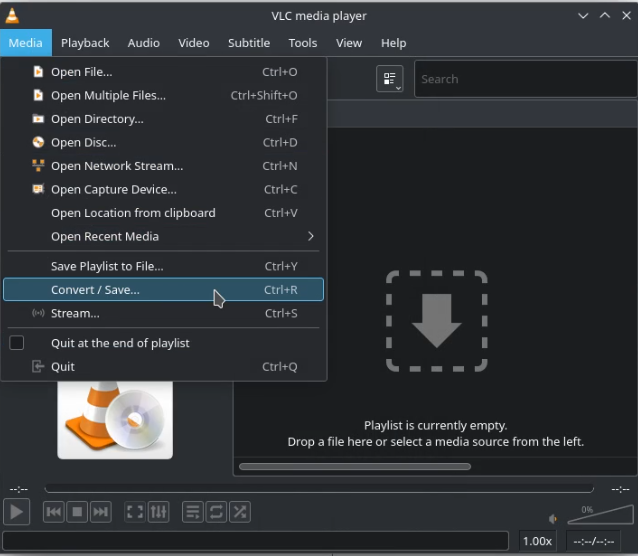Choose Open Capture Device... entry

point(163,189)
